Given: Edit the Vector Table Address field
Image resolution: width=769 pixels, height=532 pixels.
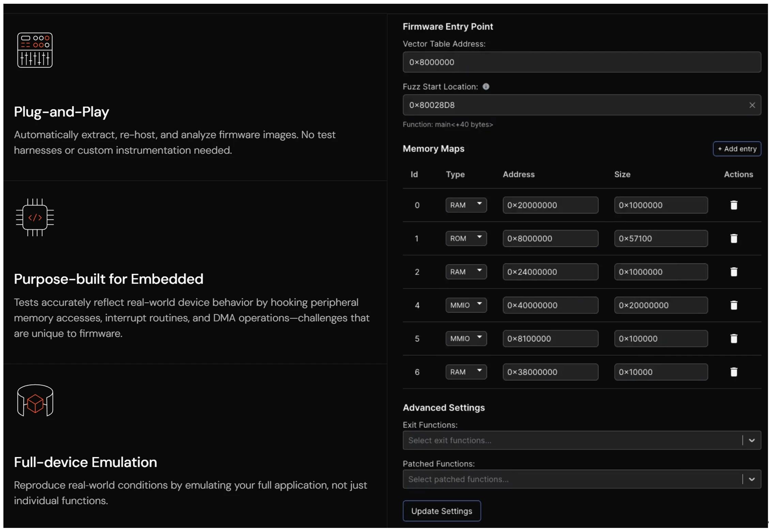Looking at the screenshot, I should 582,62.
